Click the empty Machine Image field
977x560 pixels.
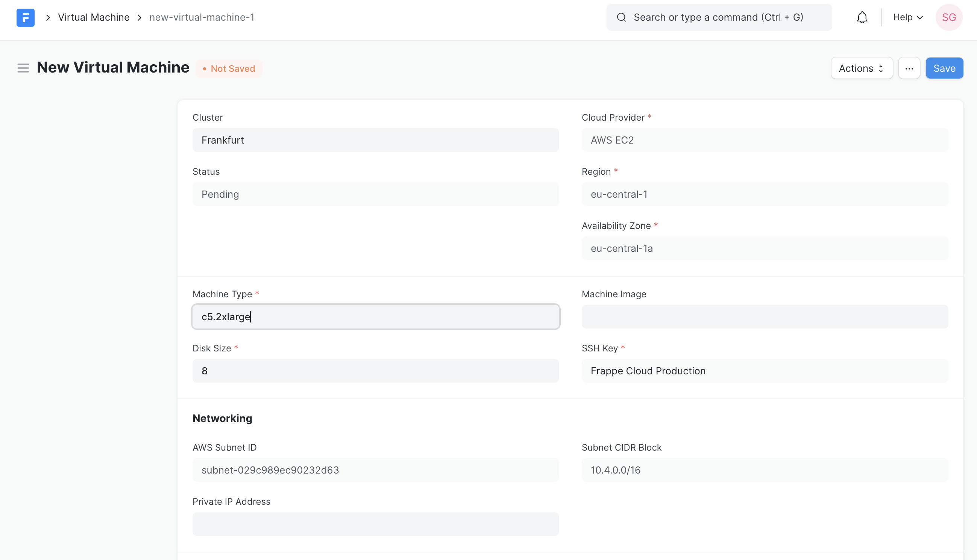(x=764, y=316)
